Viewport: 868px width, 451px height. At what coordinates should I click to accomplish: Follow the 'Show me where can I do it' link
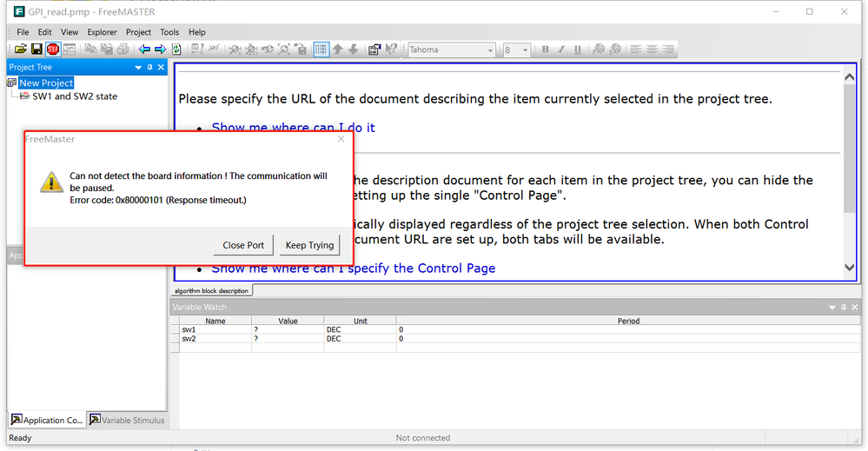click(x=293, y=128)
